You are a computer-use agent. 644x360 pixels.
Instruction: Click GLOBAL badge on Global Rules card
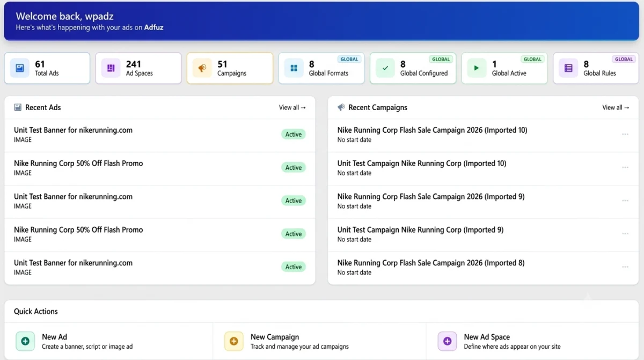tap(624, 60)
